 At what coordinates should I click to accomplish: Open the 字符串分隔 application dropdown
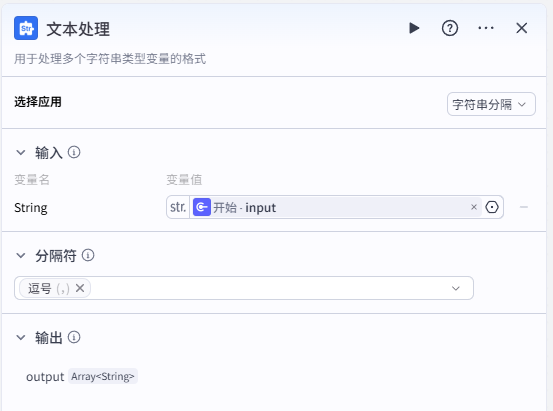click(x=491, y=104)
